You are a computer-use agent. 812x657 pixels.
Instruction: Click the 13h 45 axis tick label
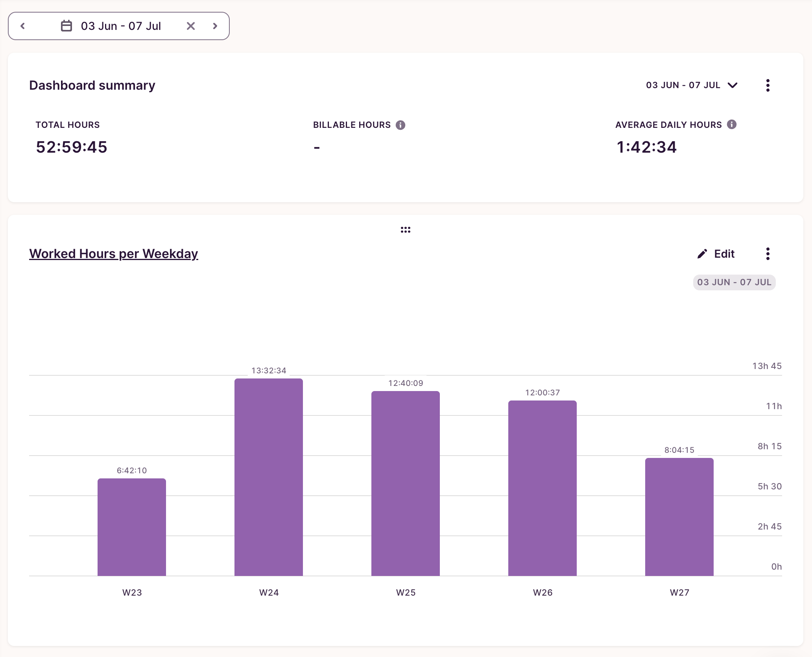point(767,366)
